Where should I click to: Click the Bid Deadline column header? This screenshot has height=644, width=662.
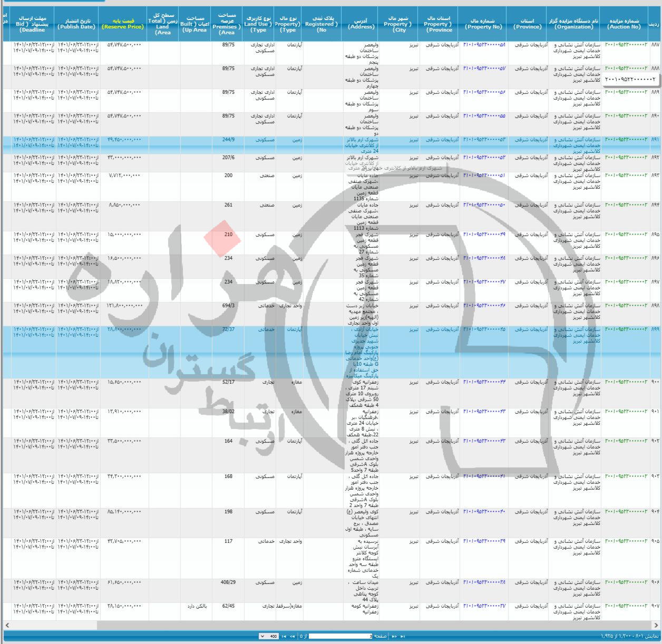coord(33,24)
